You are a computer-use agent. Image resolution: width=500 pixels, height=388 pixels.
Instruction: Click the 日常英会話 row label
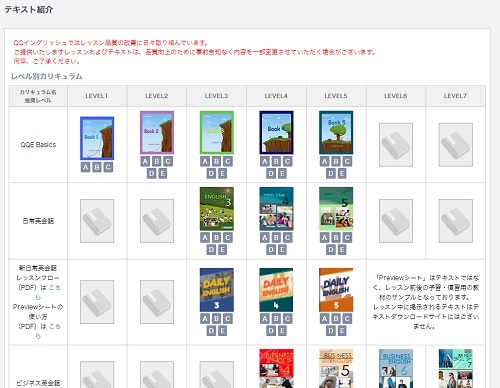click(x=38, y=221)
